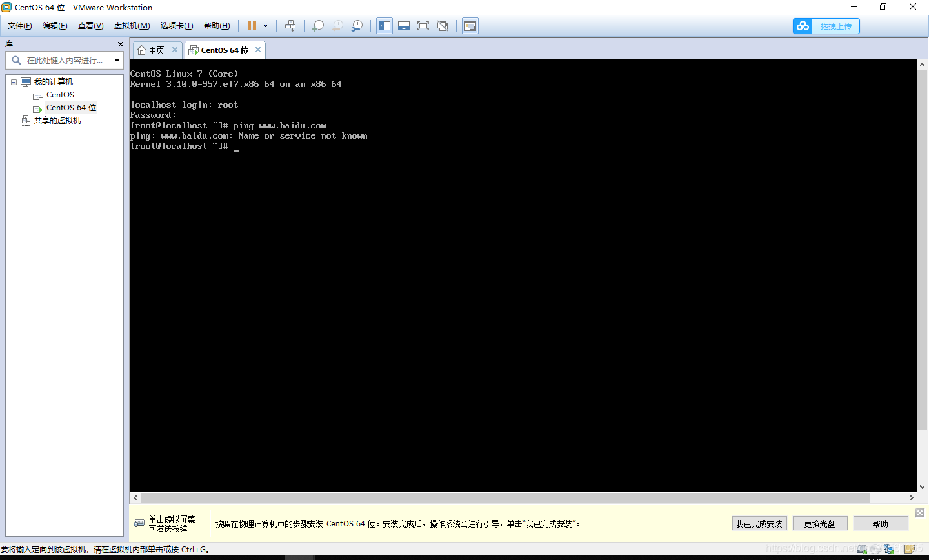Click the 我已完成安装 button

pyautogui.click(x=759, y=524)
